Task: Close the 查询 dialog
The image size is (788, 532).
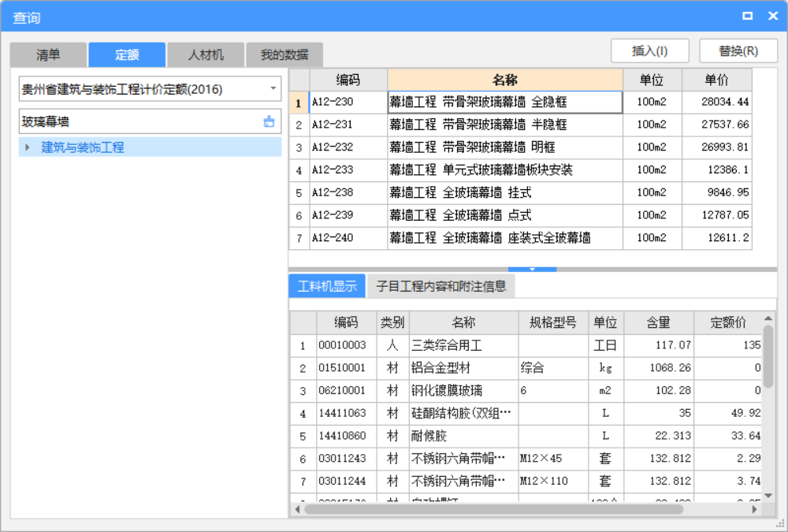Action: (773, 16)
